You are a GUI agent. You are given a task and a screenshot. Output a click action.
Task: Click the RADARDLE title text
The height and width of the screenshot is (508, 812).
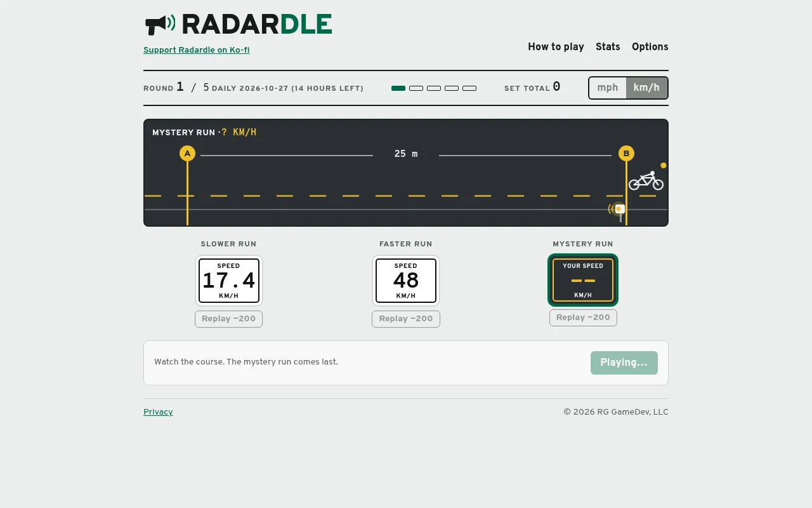(x=256, y=25)
